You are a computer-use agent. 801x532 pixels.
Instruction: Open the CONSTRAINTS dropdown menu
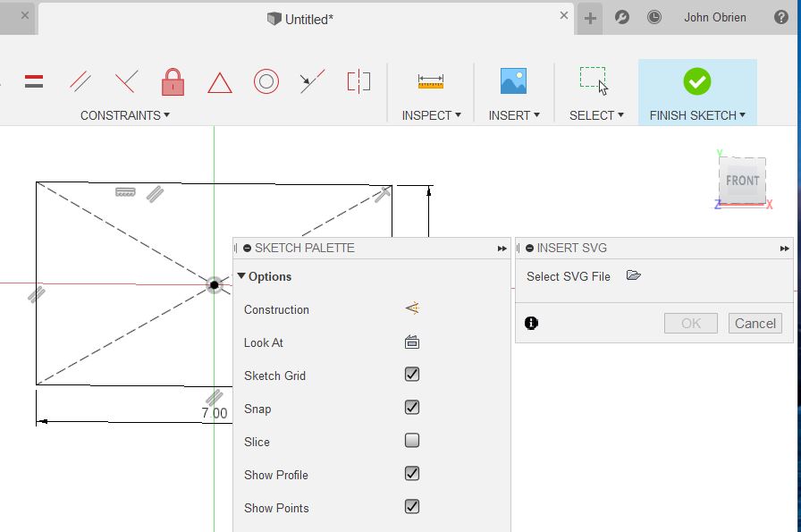tap(124, 115)
